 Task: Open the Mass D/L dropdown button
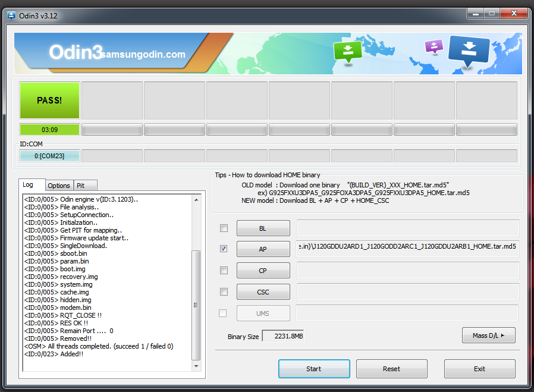point(488,335)
